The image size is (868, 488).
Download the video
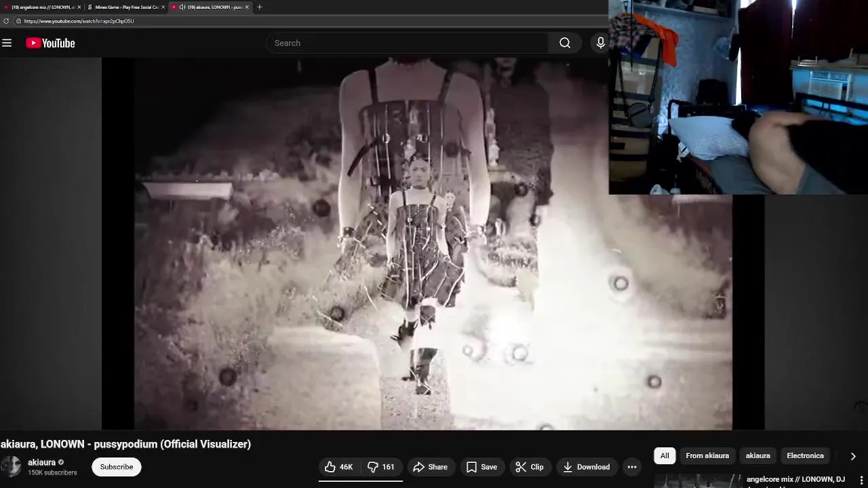click(x=587, y=467)
